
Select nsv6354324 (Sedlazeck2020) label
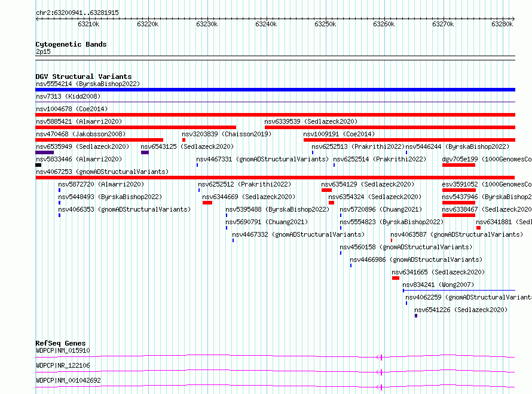[375, 197]
